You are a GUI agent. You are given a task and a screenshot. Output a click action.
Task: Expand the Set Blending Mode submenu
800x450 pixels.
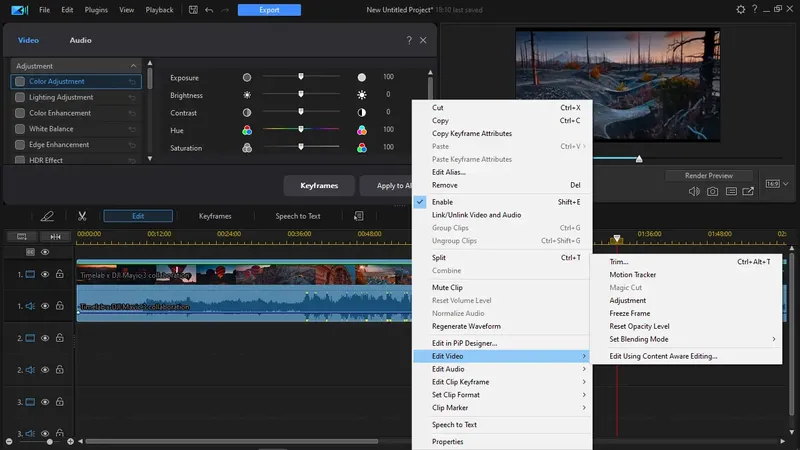tap(773, 339)
